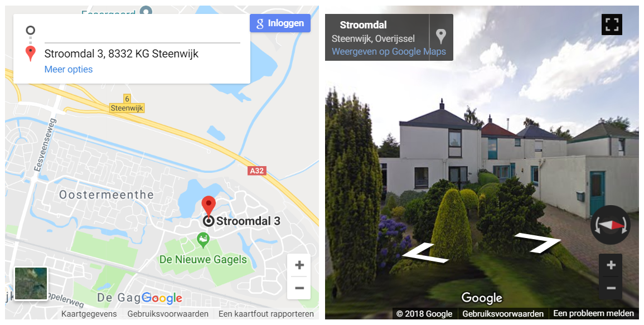644x325 pixels.
Task: Zoom in on Street View
Action: [611, 265]
